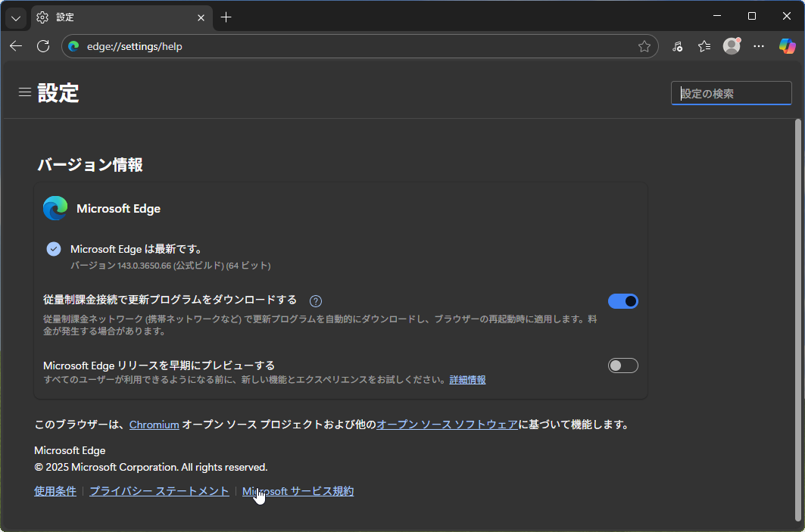Image resolution: width=805 pixels, height=532 pixels.
Task: Star the page using the address bar favorite icon
Action: pyautogui.click(x=644, y=46)
